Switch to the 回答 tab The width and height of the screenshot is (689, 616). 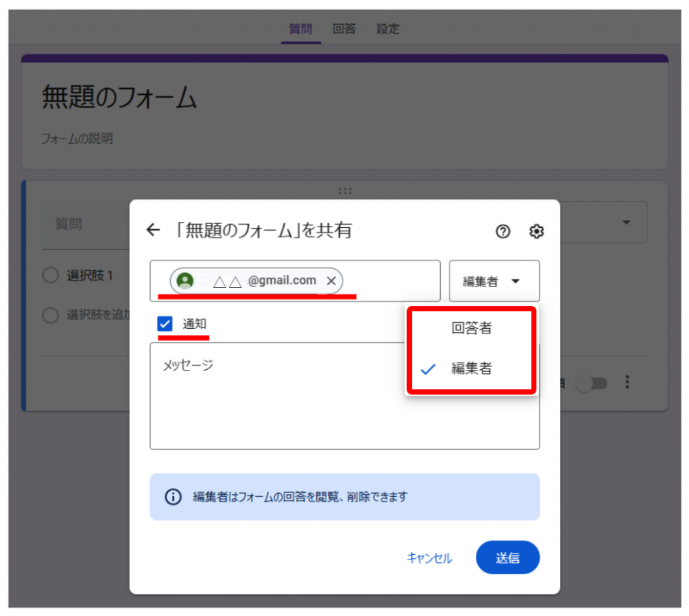click(x=344, y=29)
